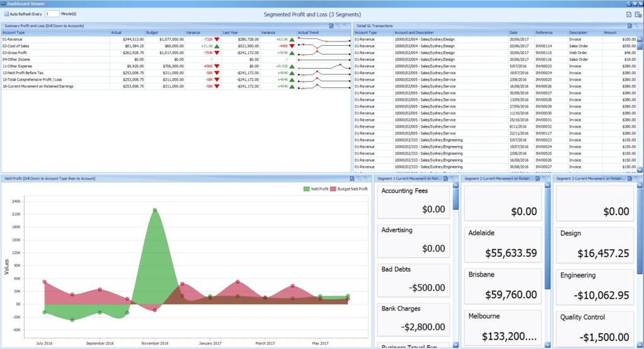The image size is (644, 349).
Task: Export the Detail GL Transactions panel
Action: pyautogui.click(x=630, y=25)
